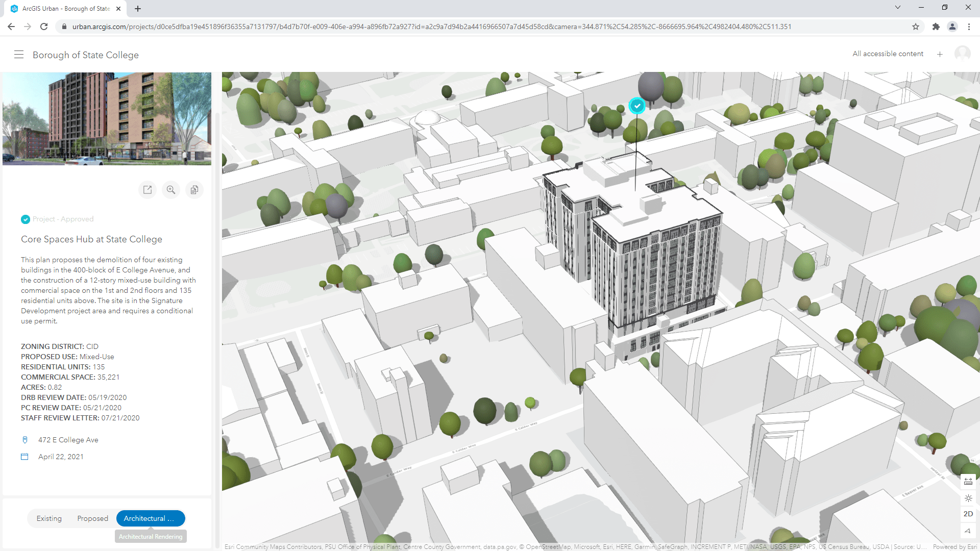The height and width of the screenshot is (551, 980).
Task: Open the hamburger menu
Action: (x=19, y=55)
